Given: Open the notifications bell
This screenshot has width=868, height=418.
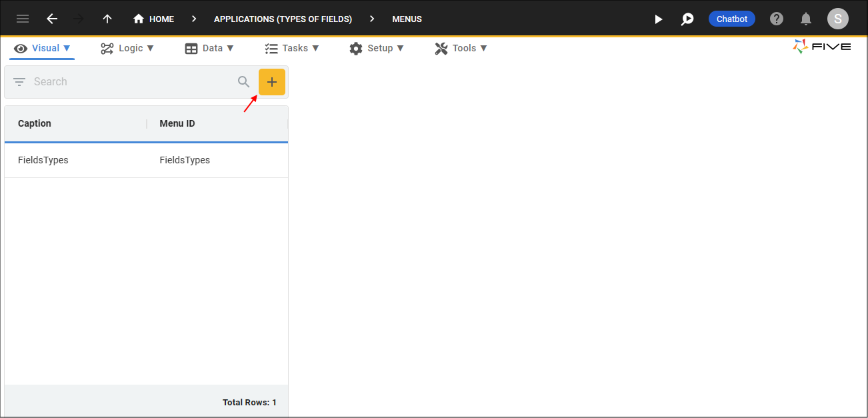Looking at the screenshot, I should (806, 19).
